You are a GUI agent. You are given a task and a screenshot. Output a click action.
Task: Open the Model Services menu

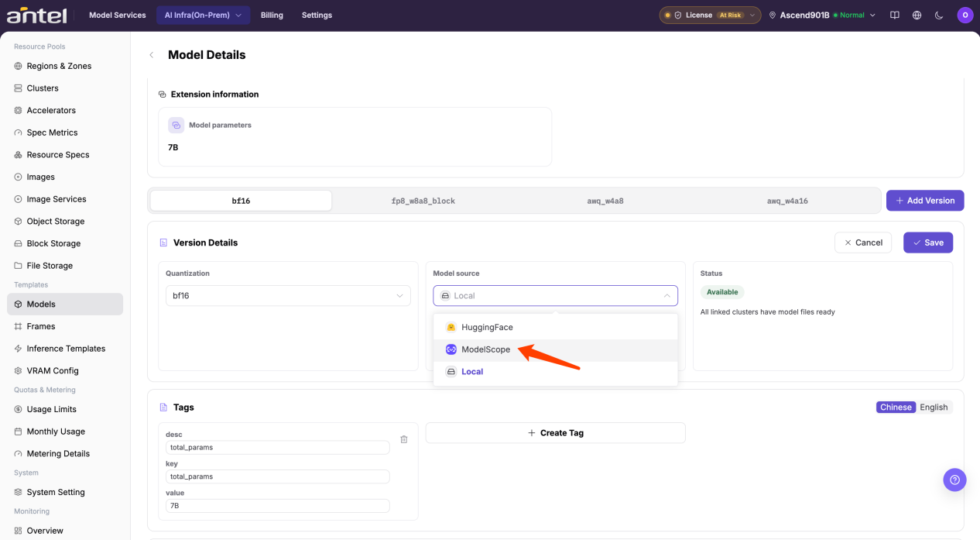(x=118, y=15)
